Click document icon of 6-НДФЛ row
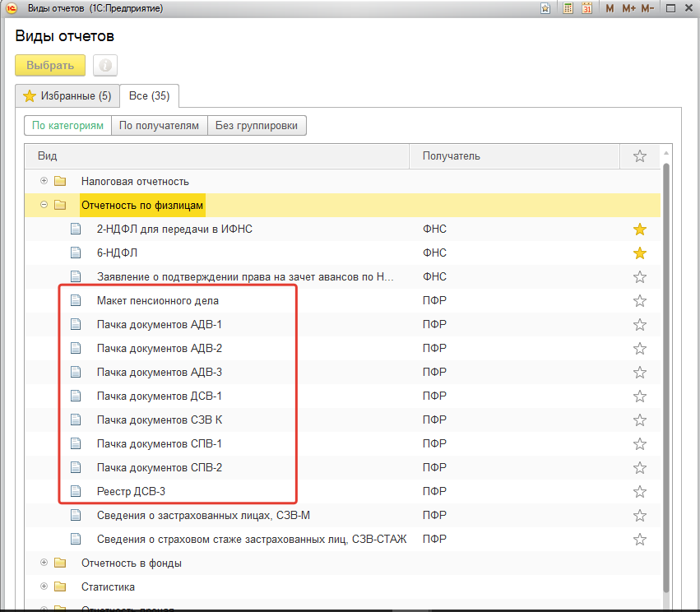 click(x=76, y=253)
